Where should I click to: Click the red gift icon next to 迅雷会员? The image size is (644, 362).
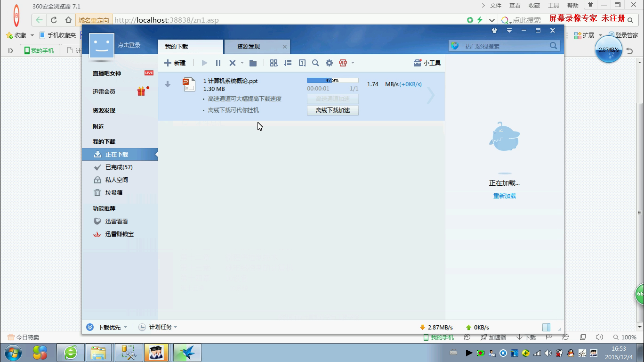coord(141,91)
